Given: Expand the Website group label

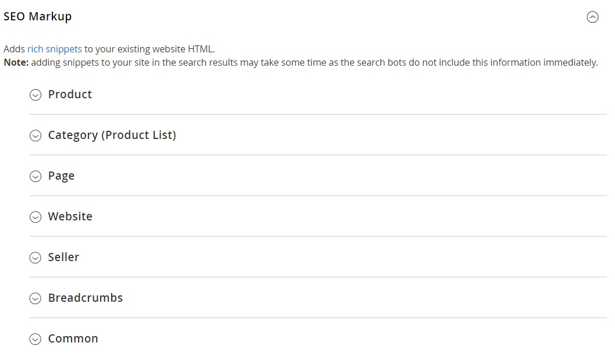Looking at the screenshot, I should click(x=70, y=216).
